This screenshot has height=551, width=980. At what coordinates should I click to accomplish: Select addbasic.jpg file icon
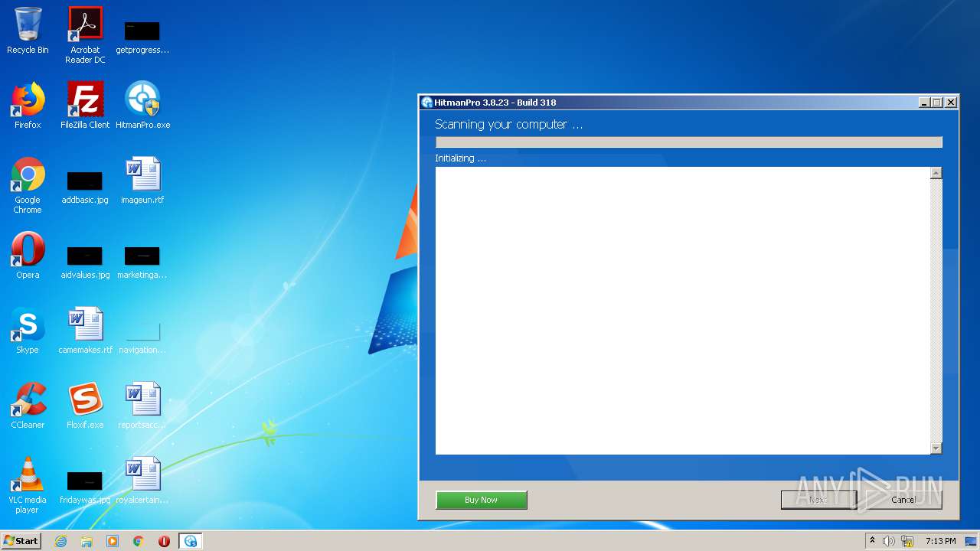point(85,187)
